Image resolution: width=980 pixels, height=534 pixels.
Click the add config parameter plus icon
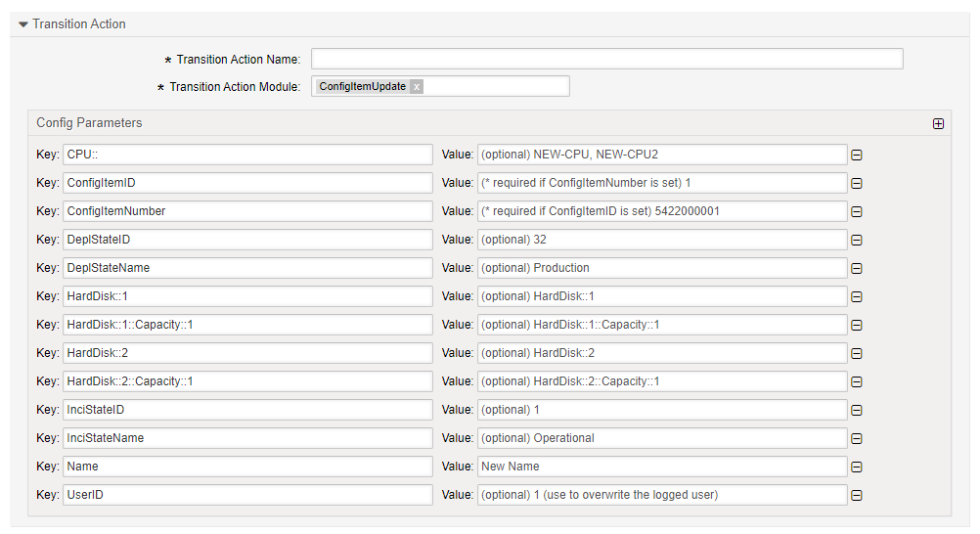(x=938, y=124)
